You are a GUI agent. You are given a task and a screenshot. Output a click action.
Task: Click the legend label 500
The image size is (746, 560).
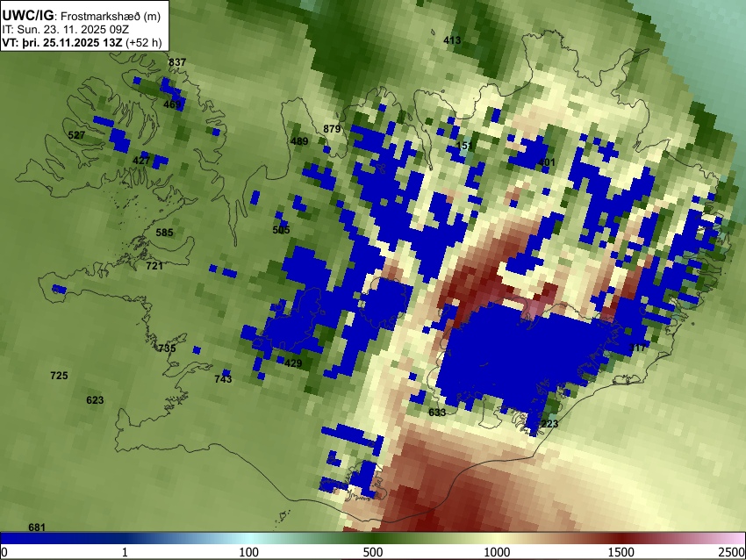coord(373,552)
